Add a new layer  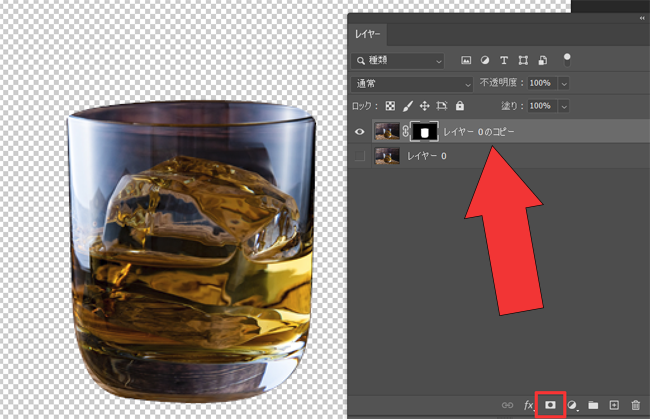[614, 404]
